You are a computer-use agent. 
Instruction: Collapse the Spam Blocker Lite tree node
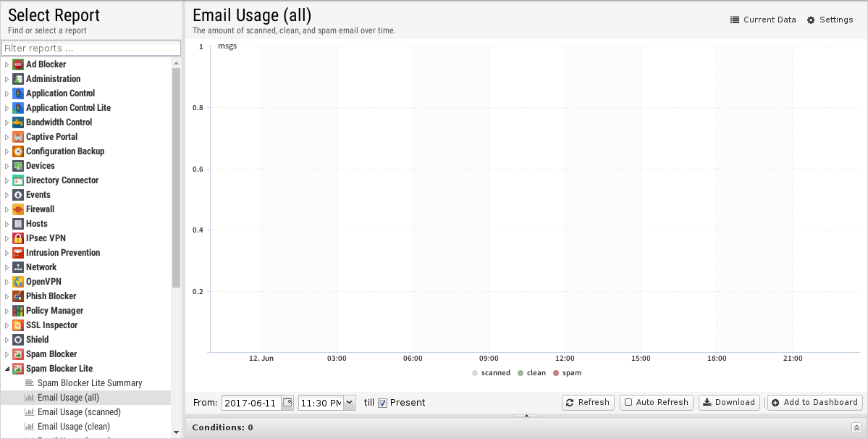click(x=7, y=369)
